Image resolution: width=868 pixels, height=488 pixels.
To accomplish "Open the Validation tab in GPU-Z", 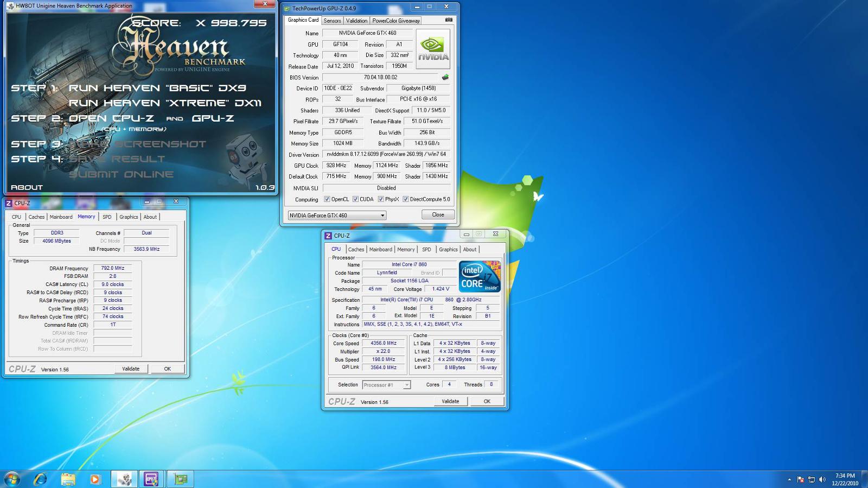I will click(356, 21).
